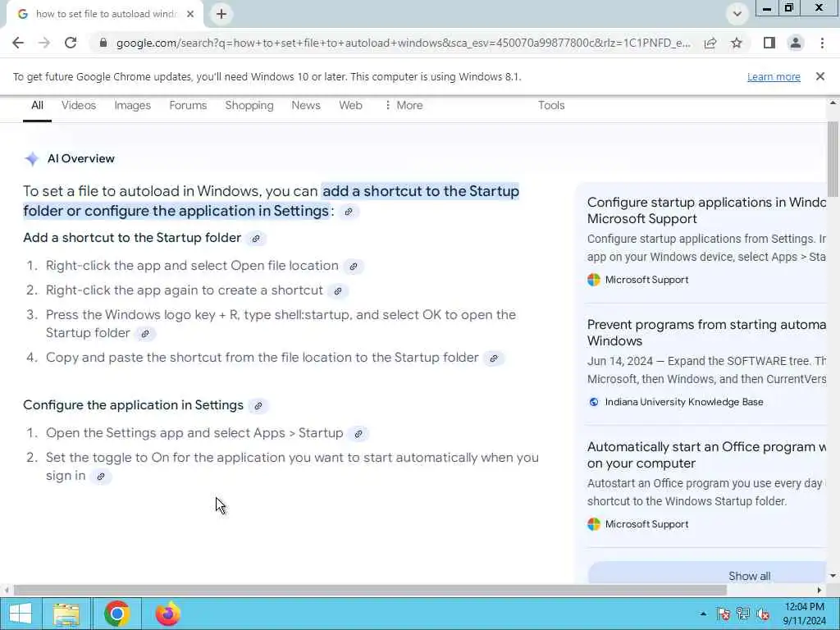Image resolution: width=840 pixels, height=630 pixels.
Task: Dismiss the Chrome update notification bar
Action: pyautogui.click(x=820, y=76)
